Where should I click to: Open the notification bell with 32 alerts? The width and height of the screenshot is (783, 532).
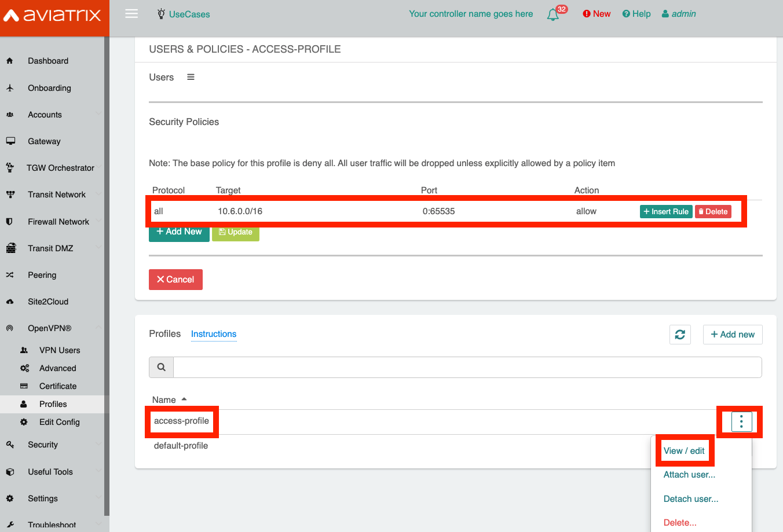click(553, 13)
